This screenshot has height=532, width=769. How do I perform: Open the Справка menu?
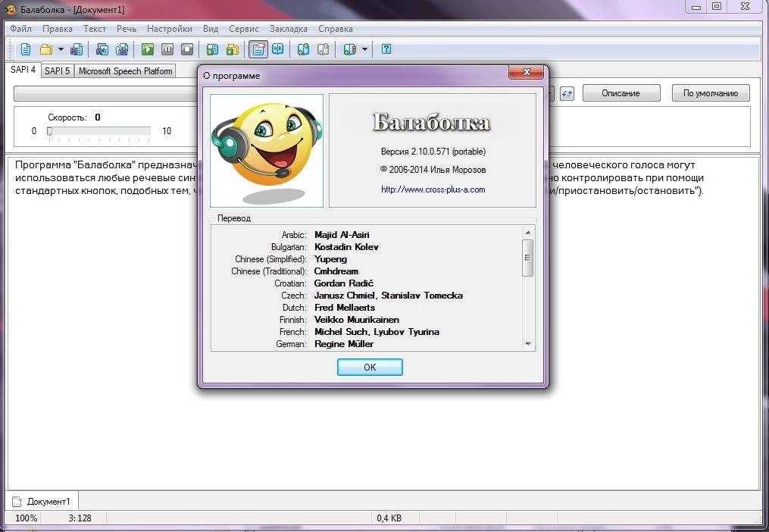tap(336, 29)
